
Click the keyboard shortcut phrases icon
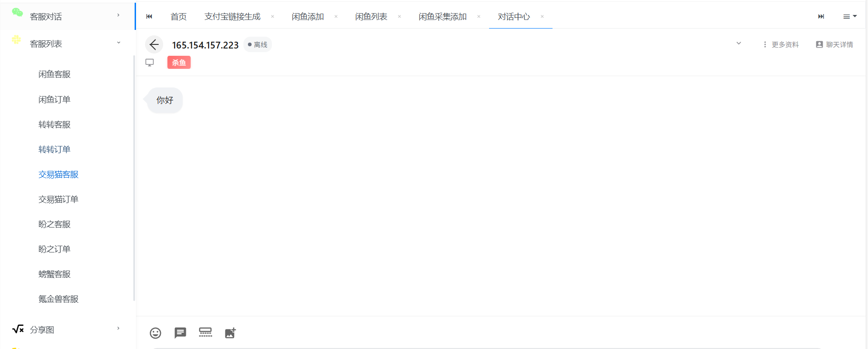(205, 333)
